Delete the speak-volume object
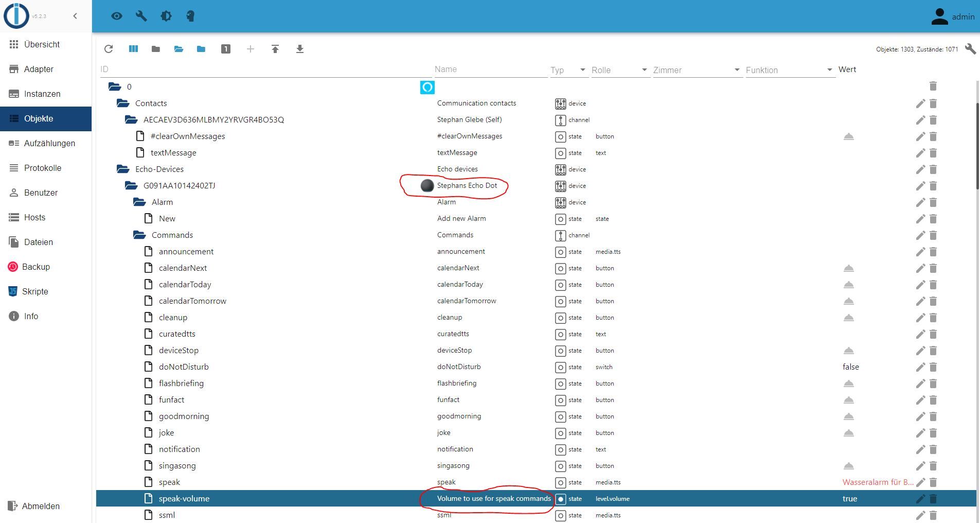 [x=933, y=499]
